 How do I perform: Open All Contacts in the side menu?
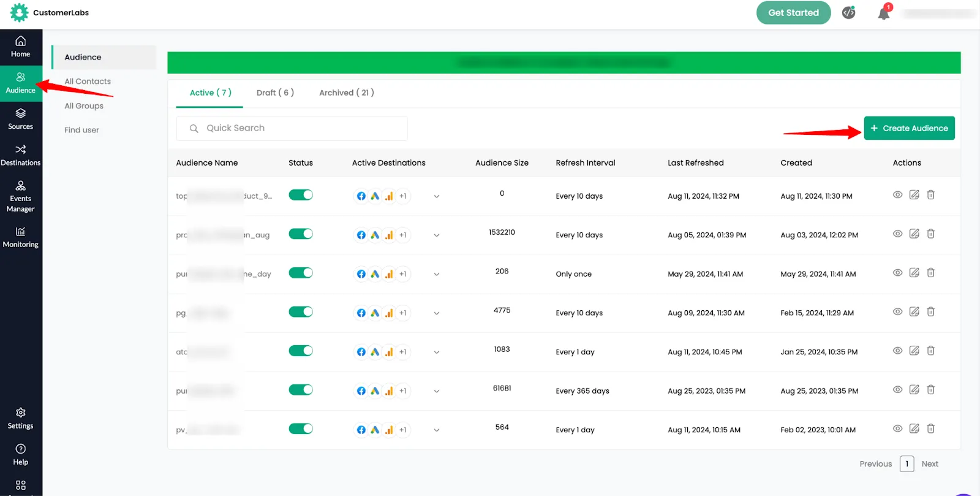coord(88,82)
